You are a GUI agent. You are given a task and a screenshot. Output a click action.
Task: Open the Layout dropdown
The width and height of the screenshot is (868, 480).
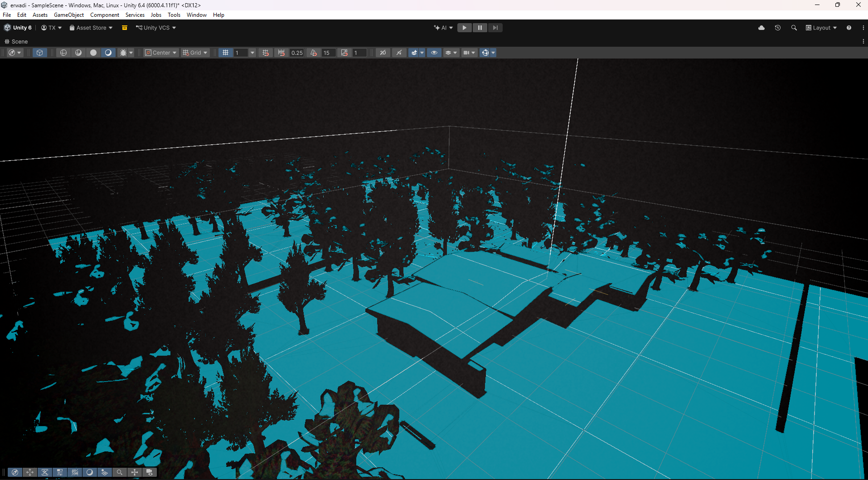[x=821, y=28]
